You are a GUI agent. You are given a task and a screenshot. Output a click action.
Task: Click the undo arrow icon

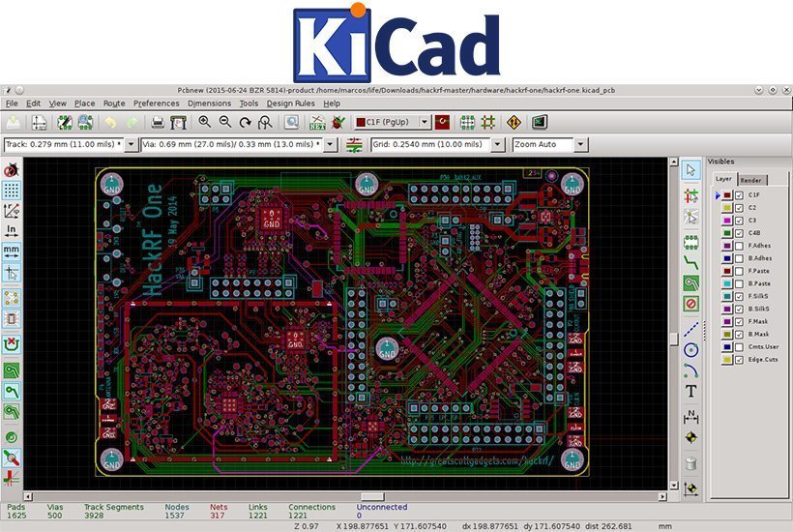tap(110, 123)
